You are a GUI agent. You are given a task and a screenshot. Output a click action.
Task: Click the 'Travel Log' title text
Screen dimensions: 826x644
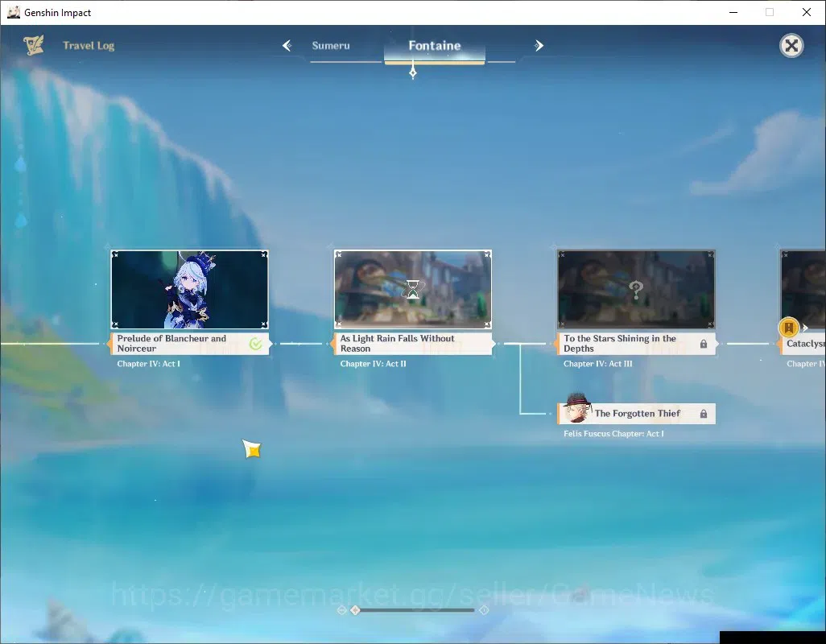[89, 46]
